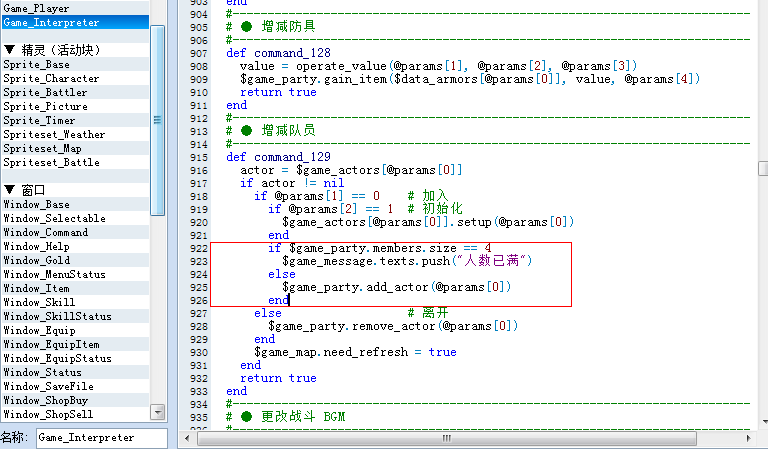Click the 名称 script name input field

(x=102, y=438)
